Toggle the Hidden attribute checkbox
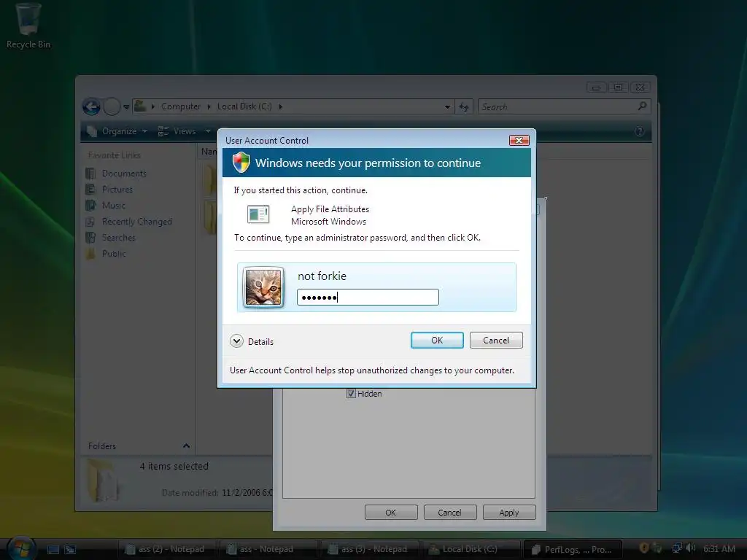 tap(351, 393)
